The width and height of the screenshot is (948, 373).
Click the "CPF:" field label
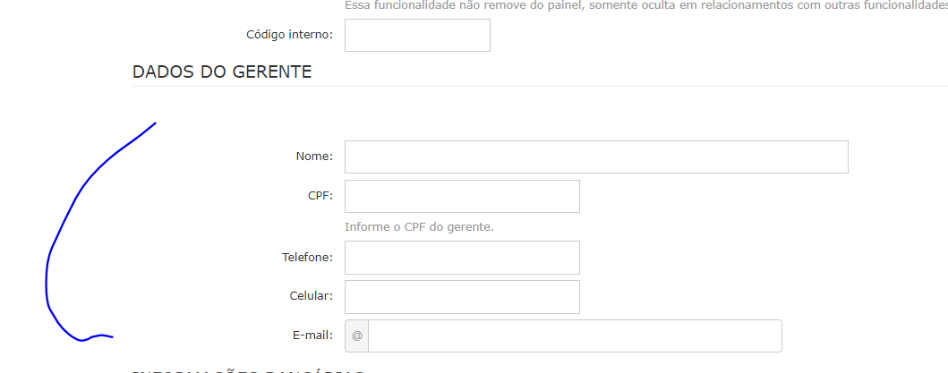click(320, 195)
